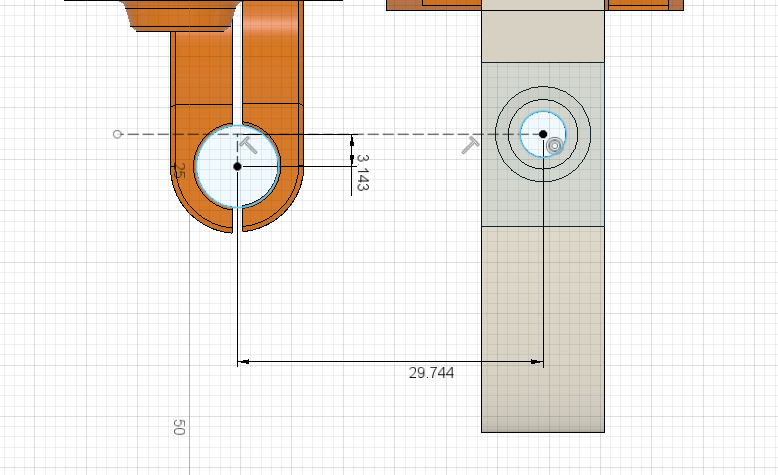The height and width of the screenshot is (475, 778).
Task: Select the tangent constraint glyph inside left circle
Action: click(x=249, y=146)
